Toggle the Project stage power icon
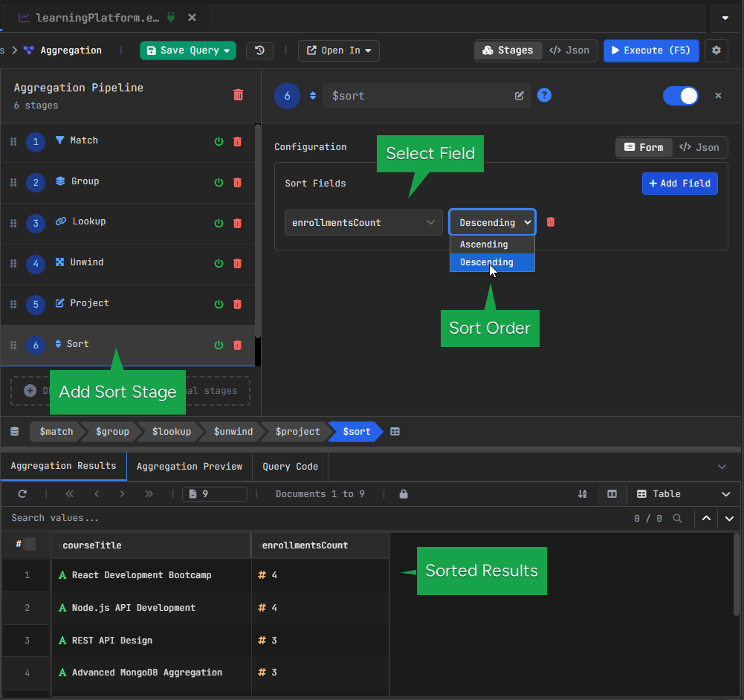The width and height of the screenshot is (744, 700). tap(219, 304)
